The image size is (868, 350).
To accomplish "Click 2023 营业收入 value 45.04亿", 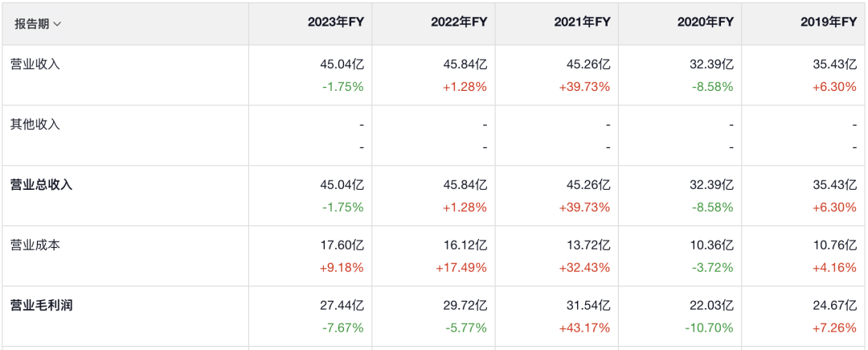I will (342, 64).
